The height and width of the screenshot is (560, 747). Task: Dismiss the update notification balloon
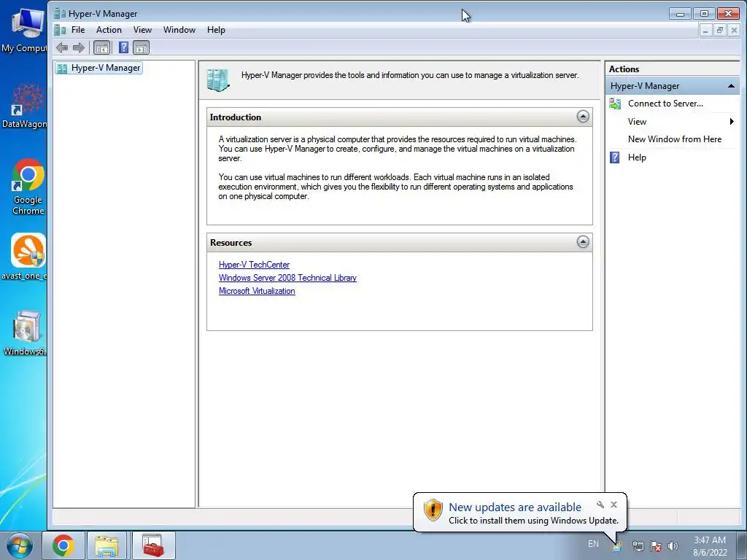614,505
